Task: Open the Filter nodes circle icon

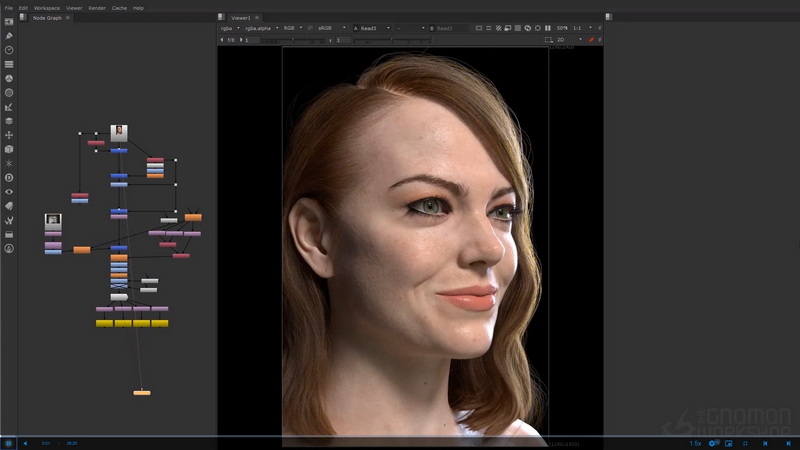Action: (9, 93)
